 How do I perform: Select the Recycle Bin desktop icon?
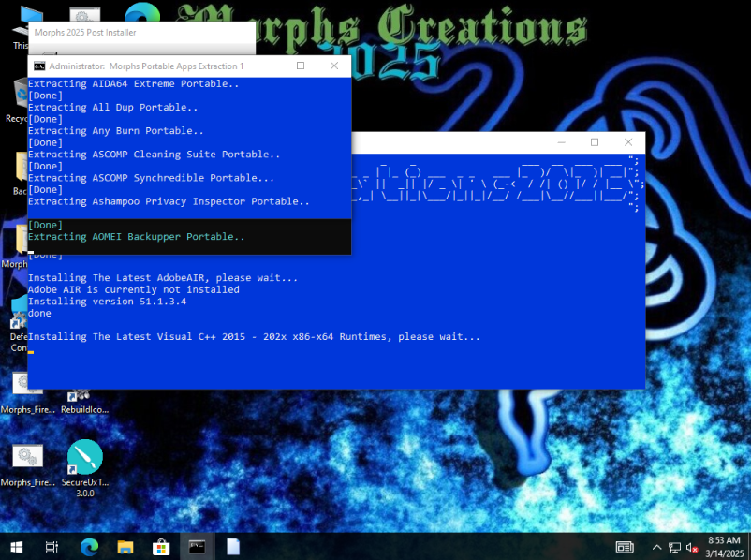click(16, 100)
